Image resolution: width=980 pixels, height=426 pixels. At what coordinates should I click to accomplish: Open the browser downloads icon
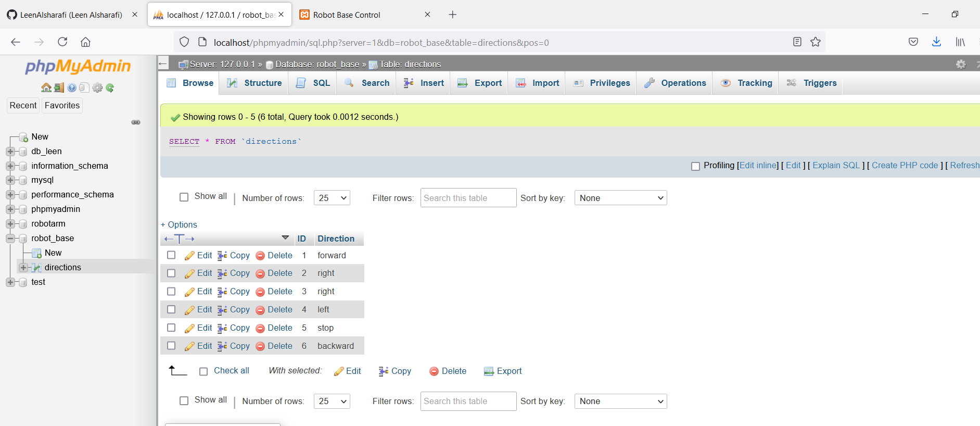click(x=936, y=42)
